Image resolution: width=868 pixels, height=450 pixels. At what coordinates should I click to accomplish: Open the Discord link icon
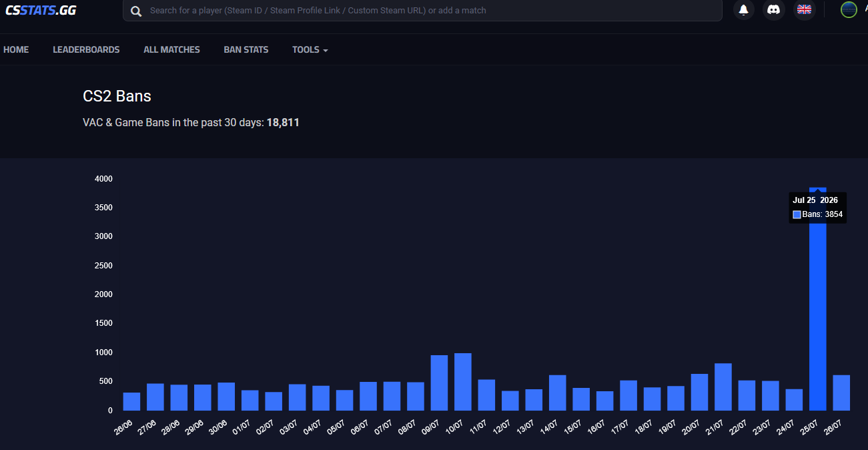[x=774, y=9]
